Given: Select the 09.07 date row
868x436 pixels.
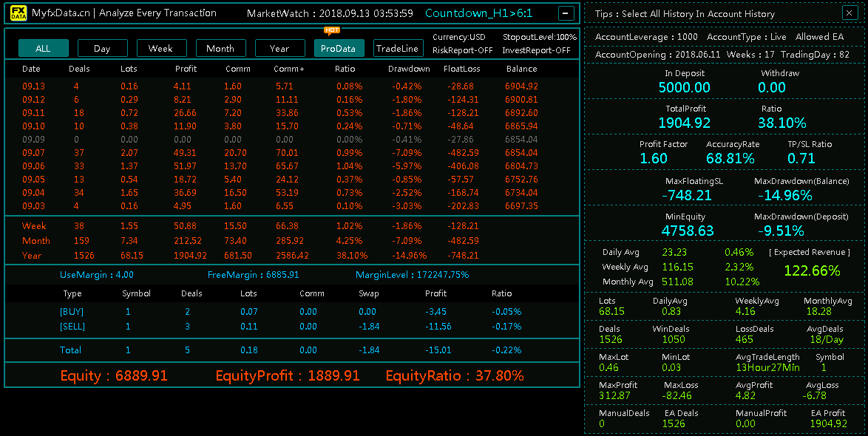Looking at the screenshot, I should 292,153.
